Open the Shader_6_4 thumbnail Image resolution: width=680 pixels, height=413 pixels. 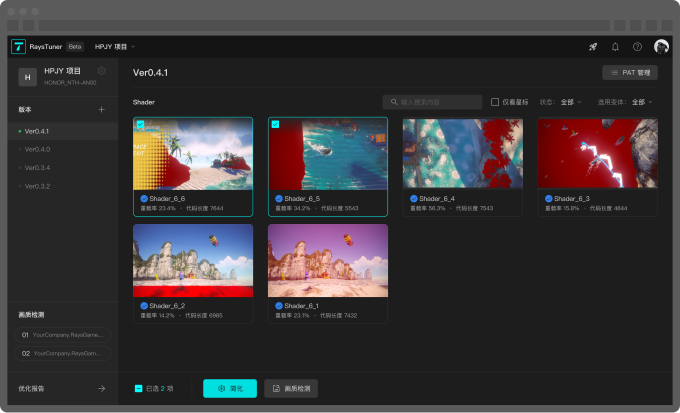click(x=463, y=153)
